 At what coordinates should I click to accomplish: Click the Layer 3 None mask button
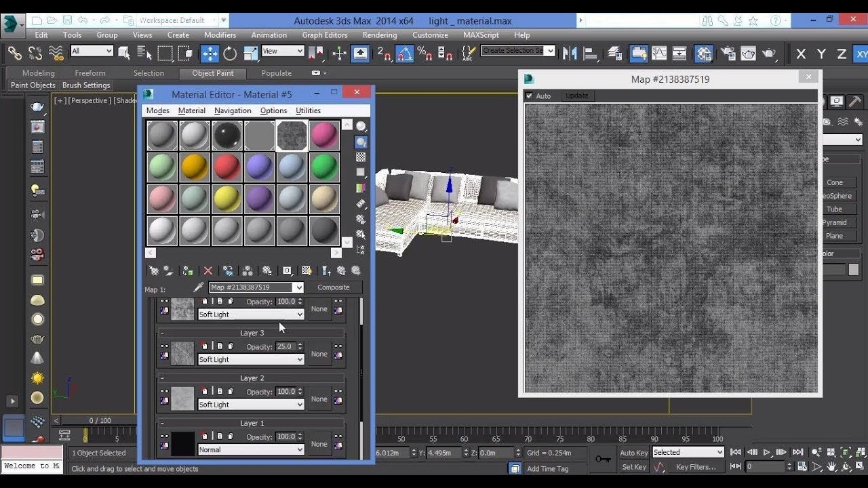(x=319, y=354)
